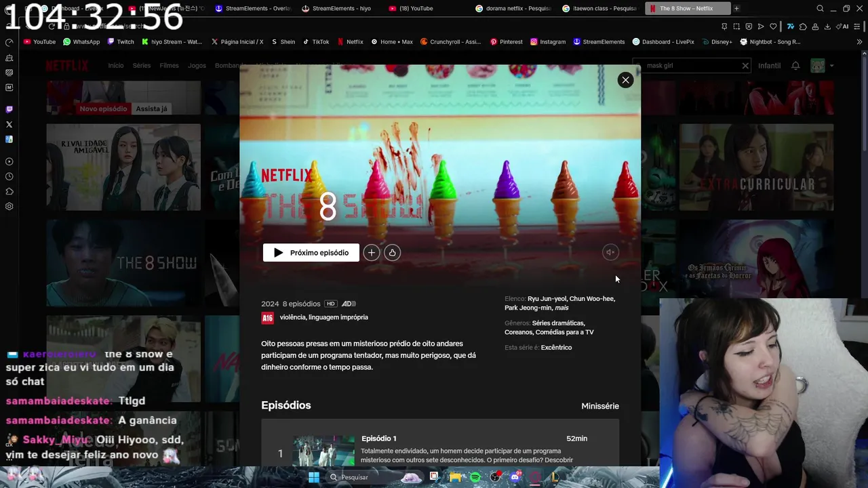Open the hiyo Stream bookmark
The image size is (868, 488).
tap(172, 41)
